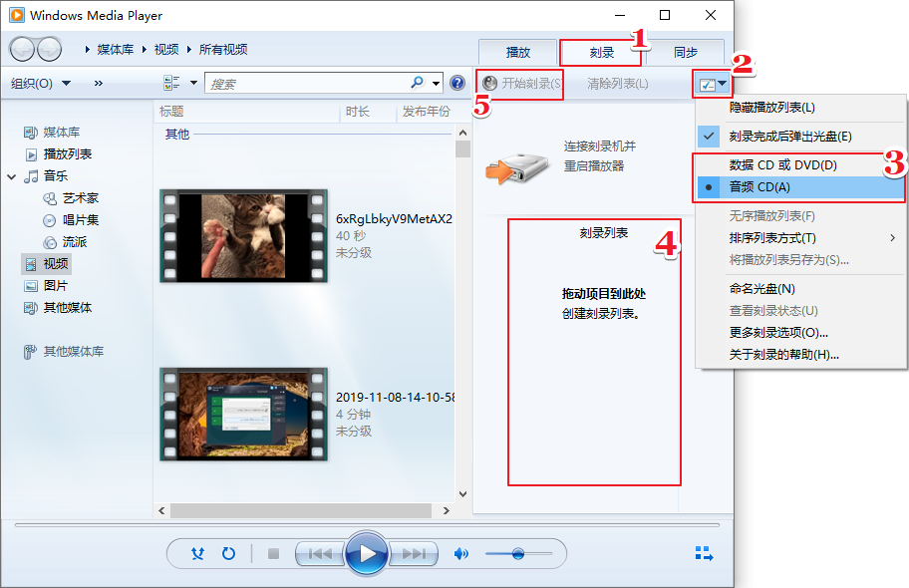Stop playback with the square stop button
This screenshot has height=588, width=909.
(x=274, y=554)
